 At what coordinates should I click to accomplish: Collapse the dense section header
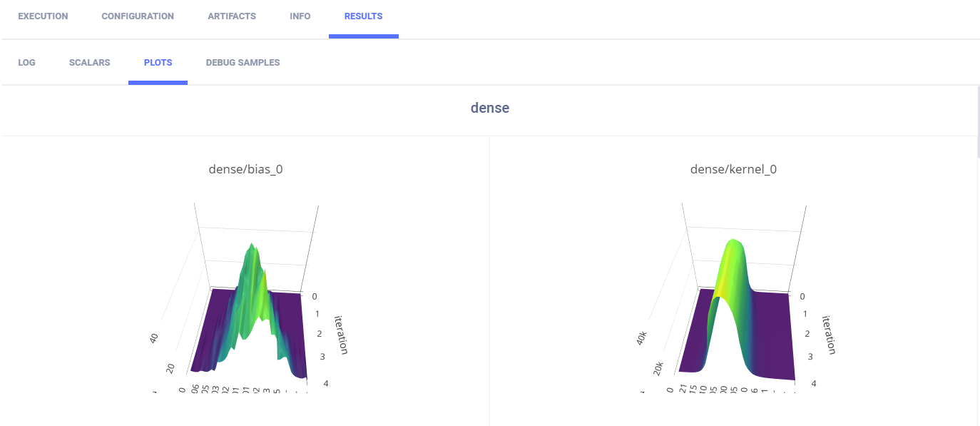pyautogui.click(x=489, y=108)
